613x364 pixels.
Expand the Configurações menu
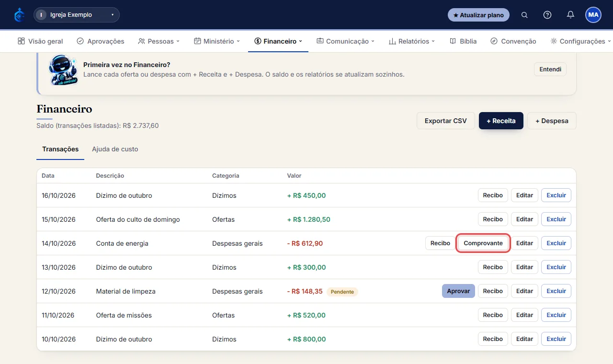pos(581,41)
